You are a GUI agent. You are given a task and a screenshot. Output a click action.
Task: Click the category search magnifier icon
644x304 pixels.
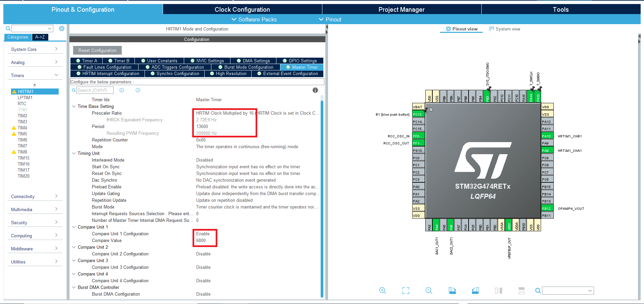point(8,28)
